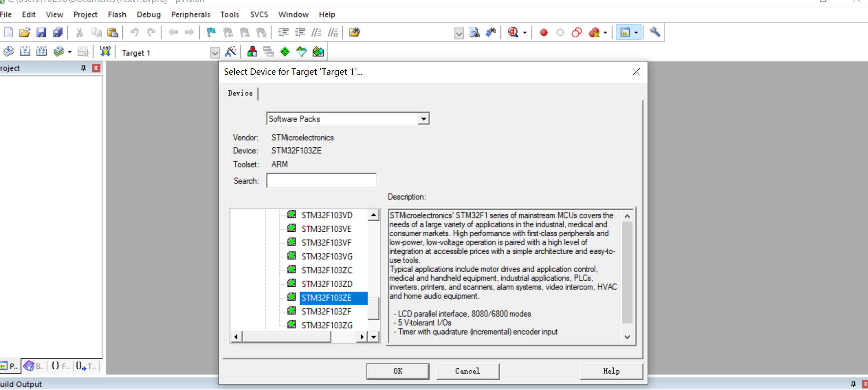Click the Paste clipboard icon

click(x=113, y=32)
